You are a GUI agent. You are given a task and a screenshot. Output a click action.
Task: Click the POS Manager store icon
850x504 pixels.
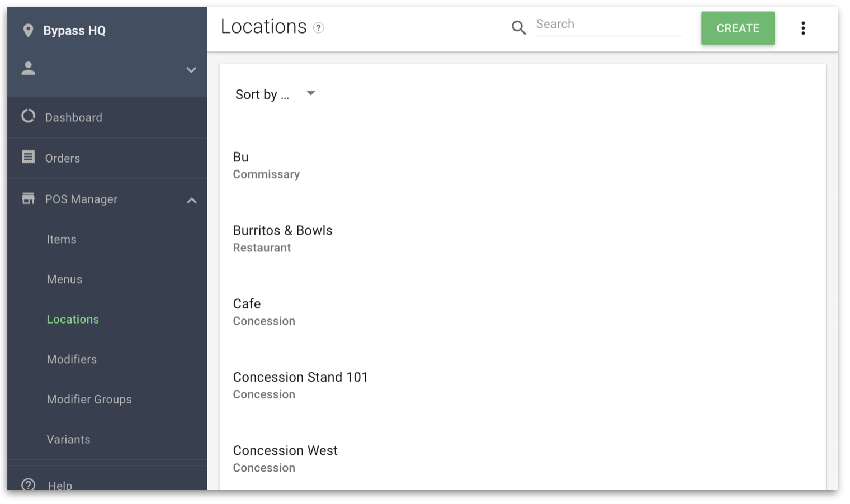tap(28, 198)
